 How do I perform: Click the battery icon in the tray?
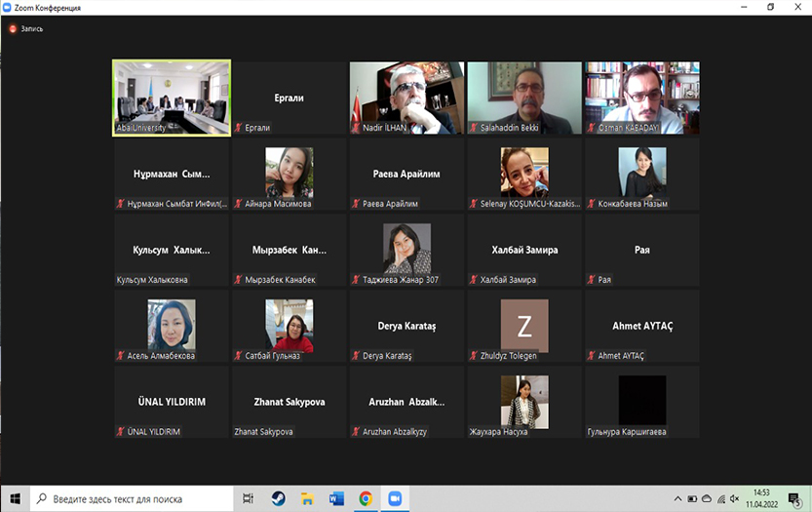(x=693, y=498)
